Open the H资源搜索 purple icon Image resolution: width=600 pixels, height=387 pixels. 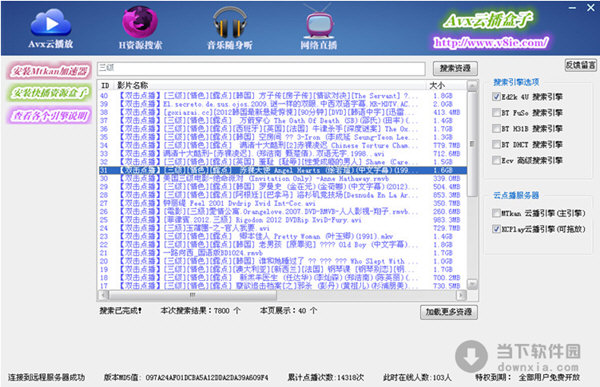140,22
